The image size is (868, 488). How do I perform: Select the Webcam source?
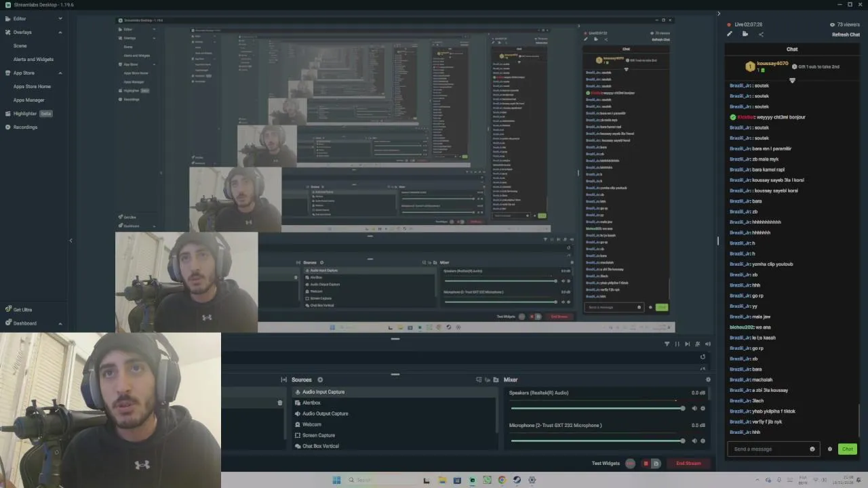(x=394, y=424)
